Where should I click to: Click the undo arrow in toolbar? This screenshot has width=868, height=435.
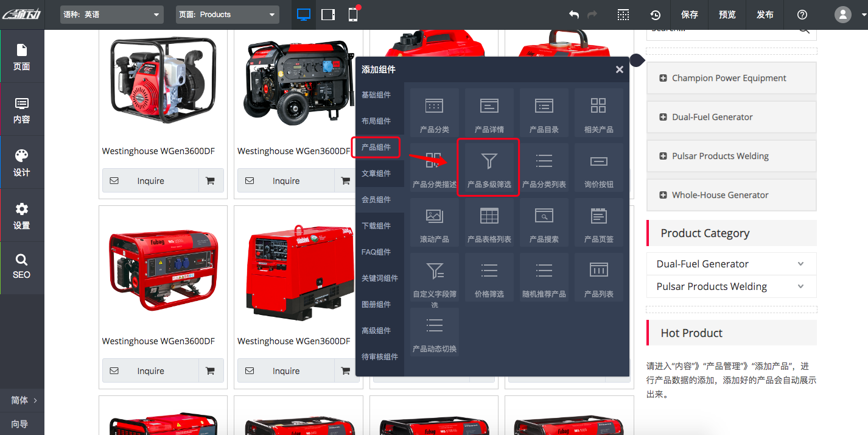[573, 15]
